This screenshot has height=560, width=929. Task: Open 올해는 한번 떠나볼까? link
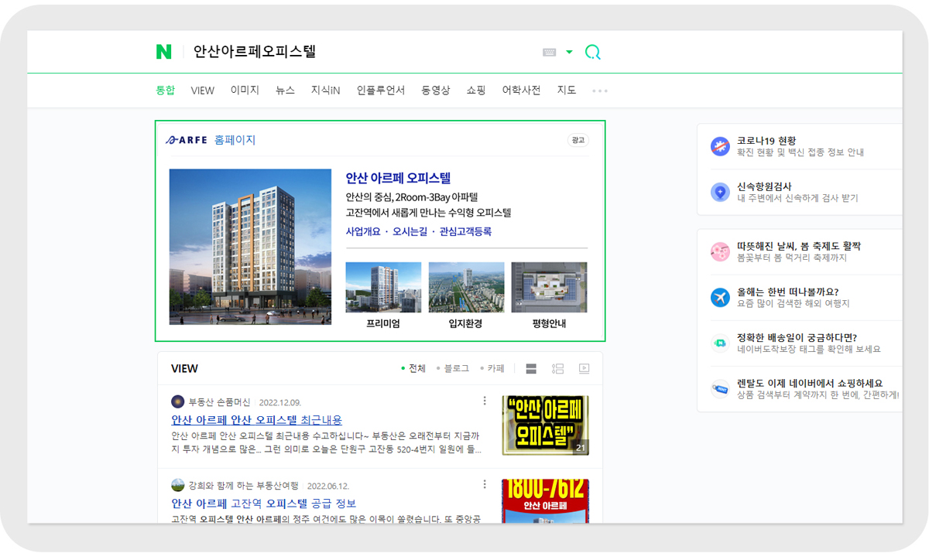tap(788, 292)
